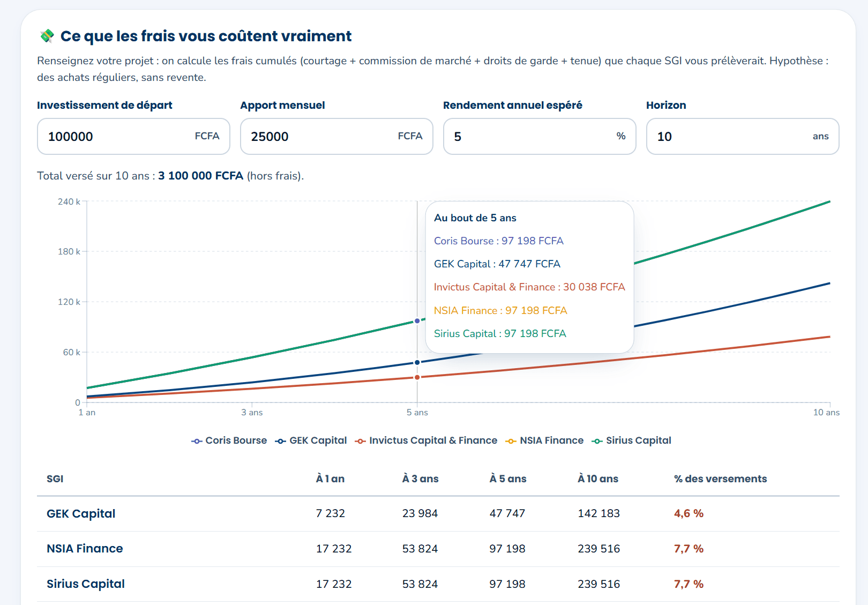Click the 'À 5 ans' column header

tap(508, 479)
